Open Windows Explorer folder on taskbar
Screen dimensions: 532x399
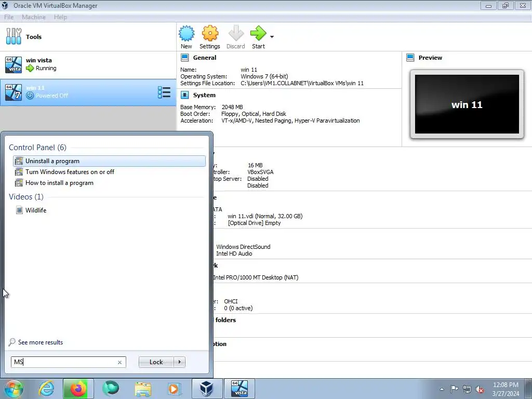coord(143,389)
